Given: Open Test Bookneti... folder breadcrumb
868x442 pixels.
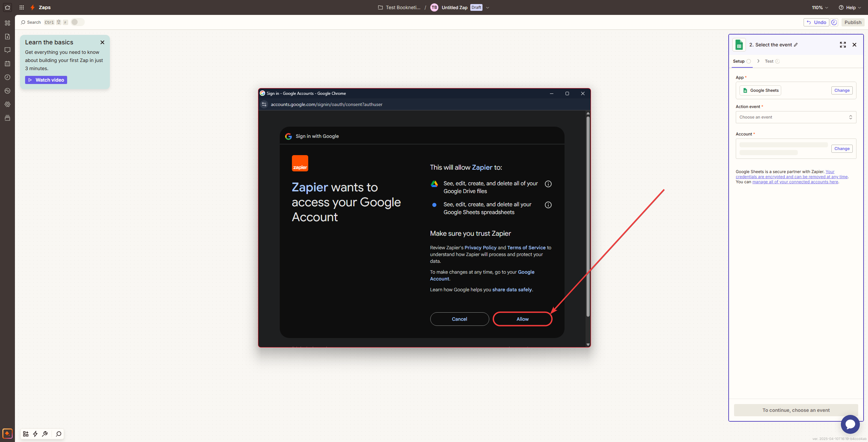Looking at the screenshot, I should [399, 7].
